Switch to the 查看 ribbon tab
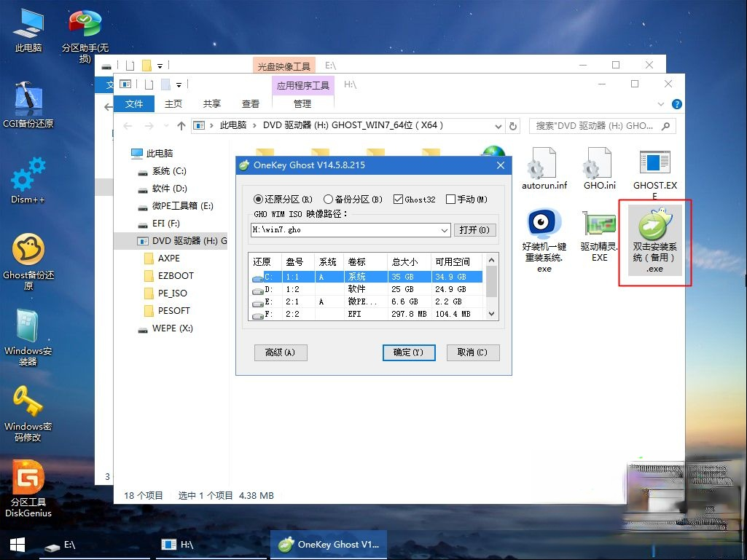The height and width of the screenshot is (560, 747). tap(250, 103)
